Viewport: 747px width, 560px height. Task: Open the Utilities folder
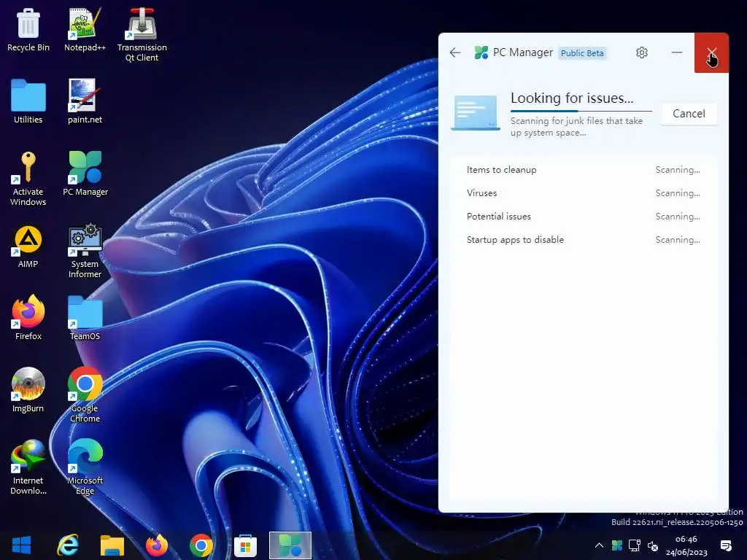pos(28,101)
